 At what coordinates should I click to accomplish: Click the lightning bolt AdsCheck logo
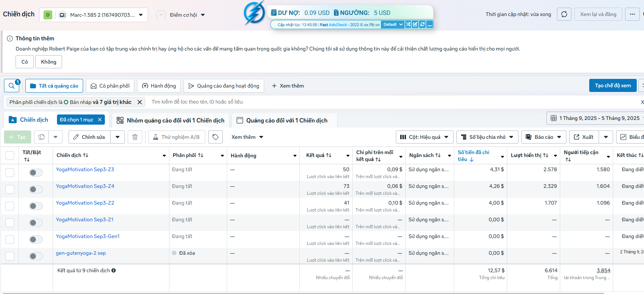pos(254,13)
